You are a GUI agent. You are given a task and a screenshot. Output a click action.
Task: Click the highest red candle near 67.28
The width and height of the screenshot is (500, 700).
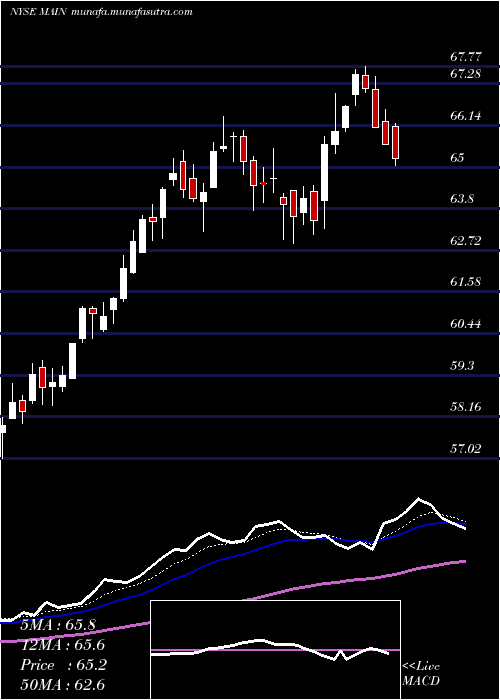tap(366, 80)
